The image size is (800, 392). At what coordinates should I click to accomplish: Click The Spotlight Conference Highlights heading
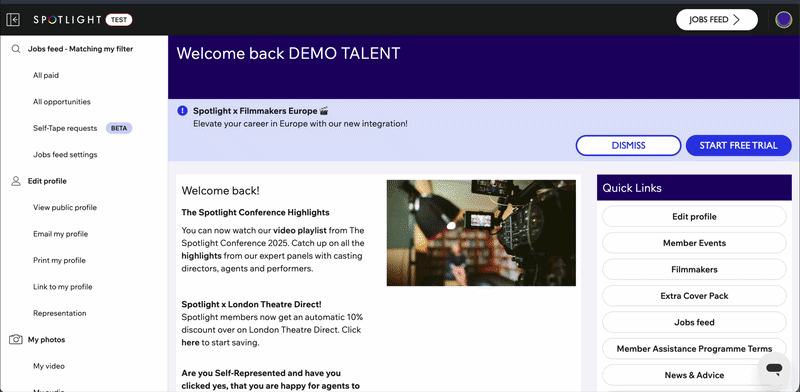point(256,212)
